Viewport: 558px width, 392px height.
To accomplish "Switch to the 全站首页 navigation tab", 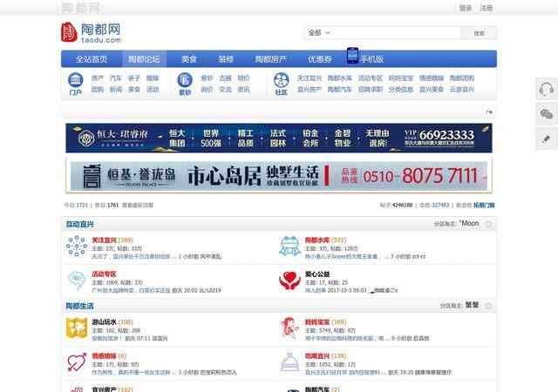I will [91, 59].
